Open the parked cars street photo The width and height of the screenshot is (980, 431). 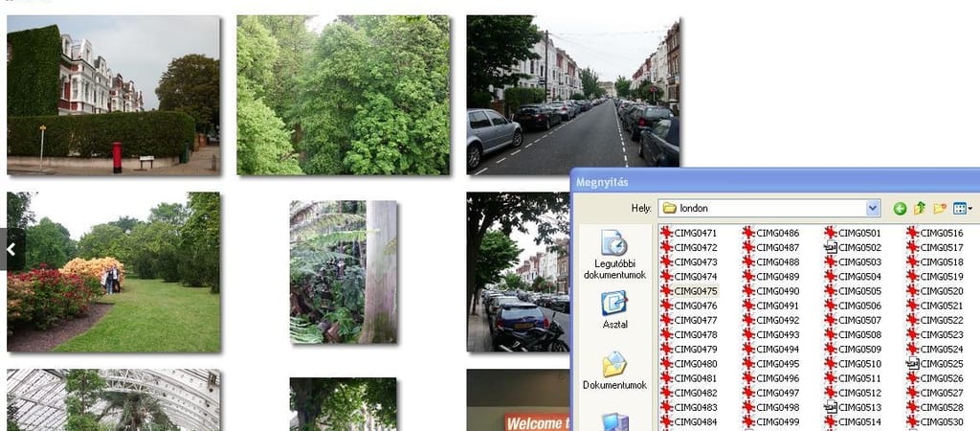(572, 95)
